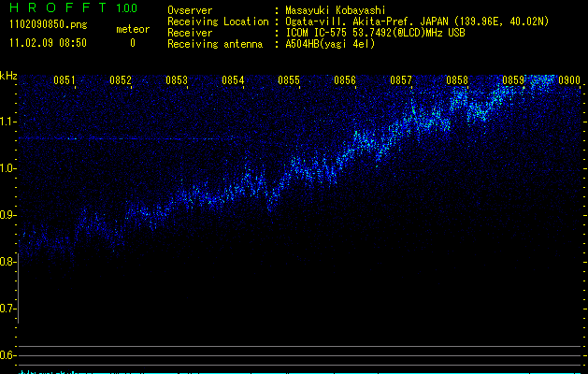Click the 0.7 frequency axis label
This screenshot has width=588, height=374.
coord(7,309)
